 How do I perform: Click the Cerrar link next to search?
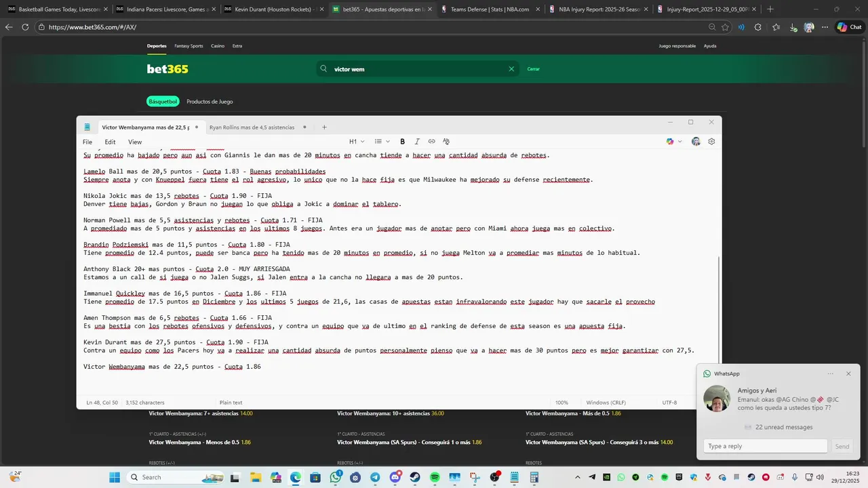534,69
